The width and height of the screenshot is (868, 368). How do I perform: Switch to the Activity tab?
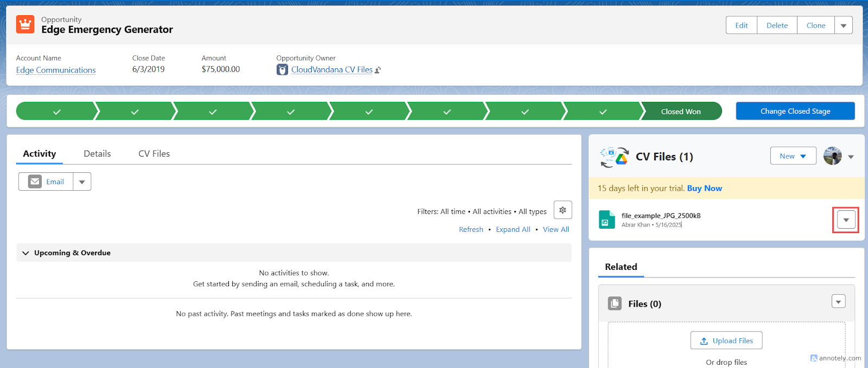pos(40,153)
